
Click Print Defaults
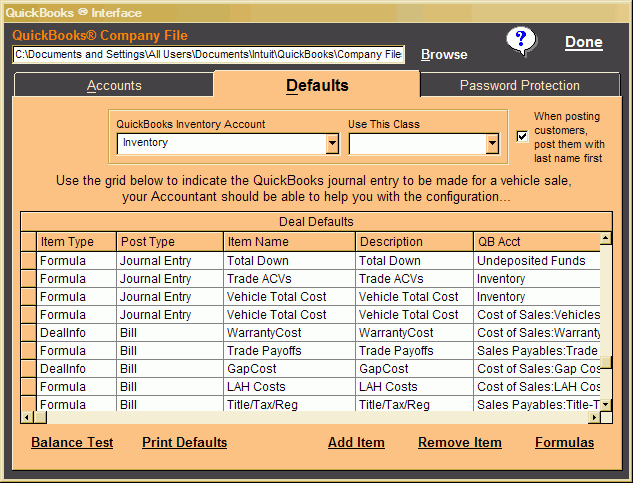pos(184,442)
